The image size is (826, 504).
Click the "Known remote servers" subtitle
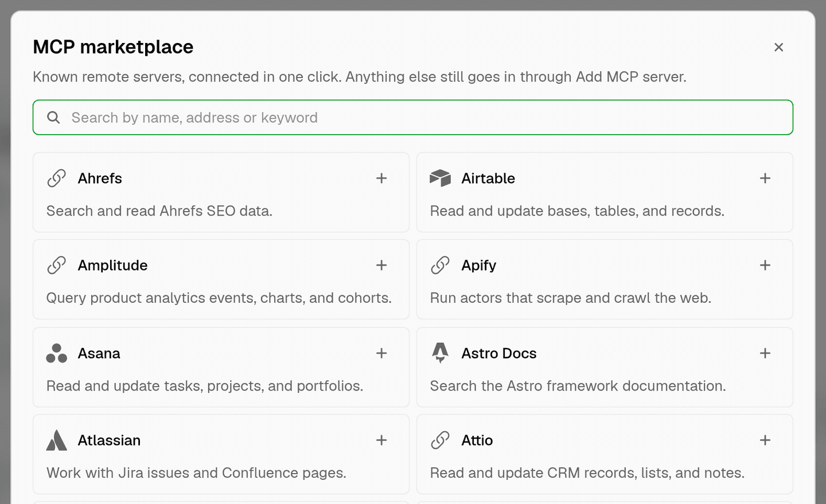pyautogui.click(x=360, y=77)
